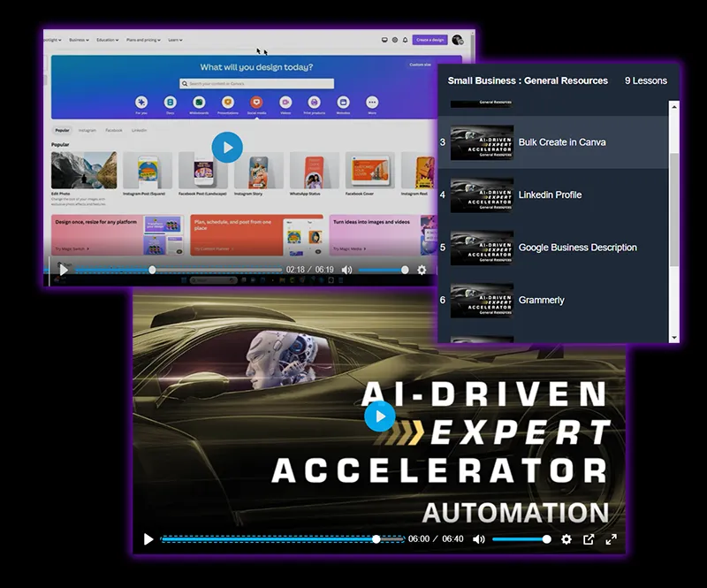Open the Videos category icon
707x588 pixels.
(x=285, y=103)
